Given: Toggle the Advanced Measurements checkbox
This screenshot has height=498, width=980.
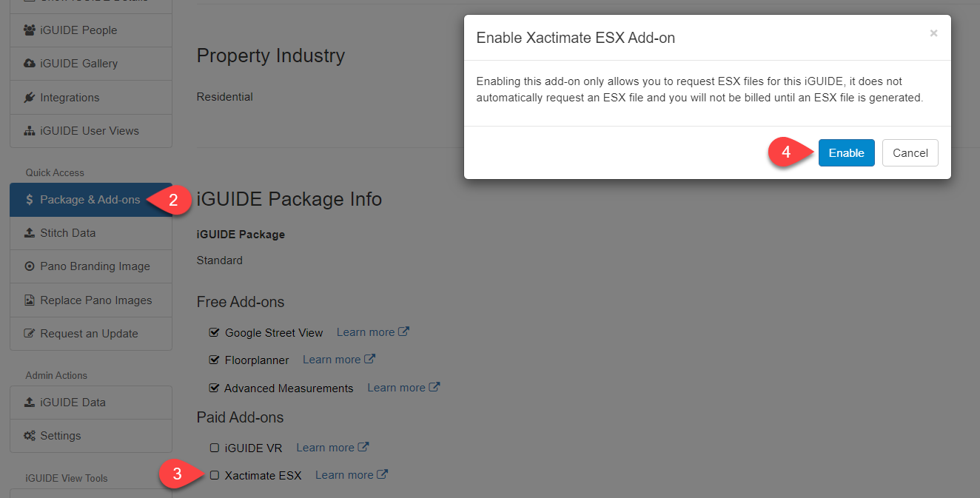Looking at the screenshot, I should click(215, 388).
